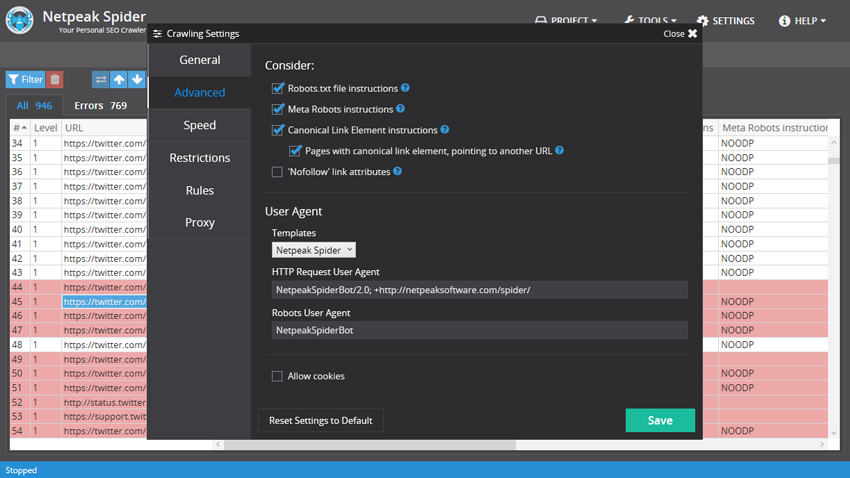Click https://support.twit URL in row 53
This screenshot has height=478, width=850.
coord(104,416)
